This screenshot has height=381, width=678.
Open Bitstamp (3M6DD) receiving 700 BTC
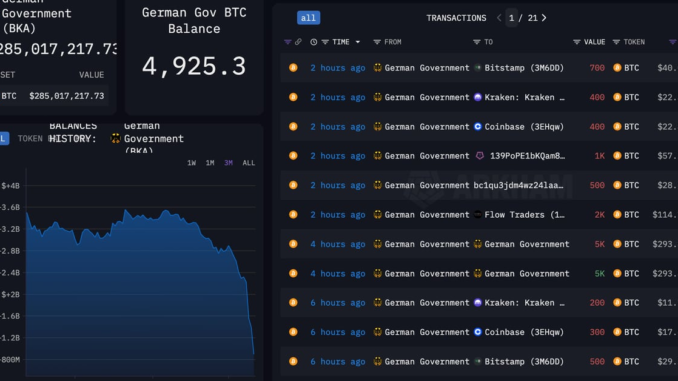tap(524, 68)
